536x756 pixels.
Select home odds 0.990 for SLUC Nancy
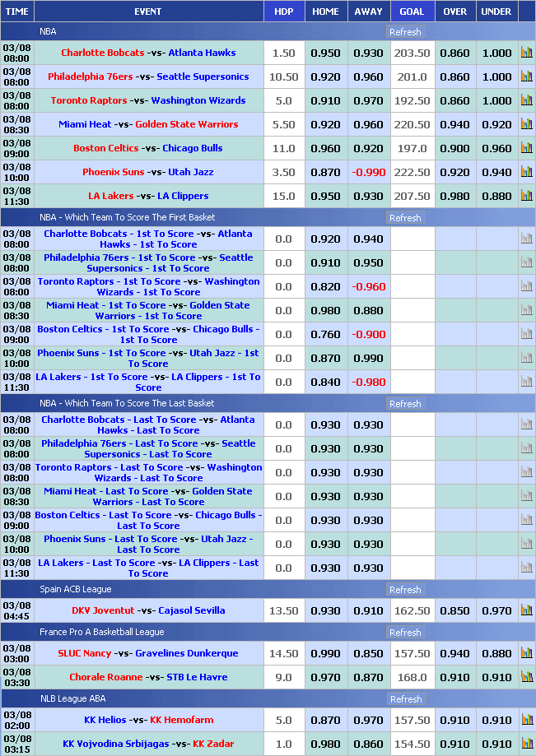(326, 653)
